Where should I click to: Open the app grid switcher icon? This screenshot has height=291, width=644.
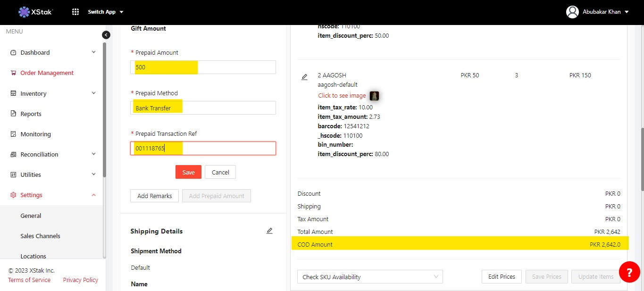pos(75,12)
